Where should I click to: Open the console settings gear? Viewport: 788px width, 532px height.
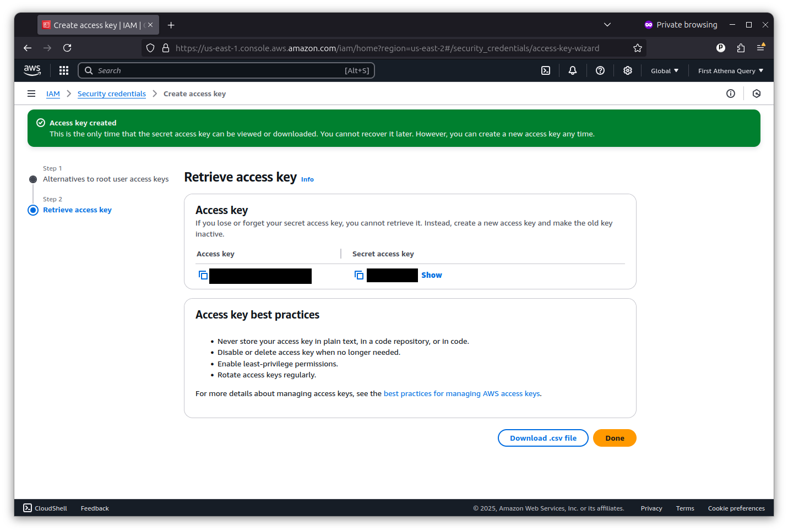pos(627,70)
